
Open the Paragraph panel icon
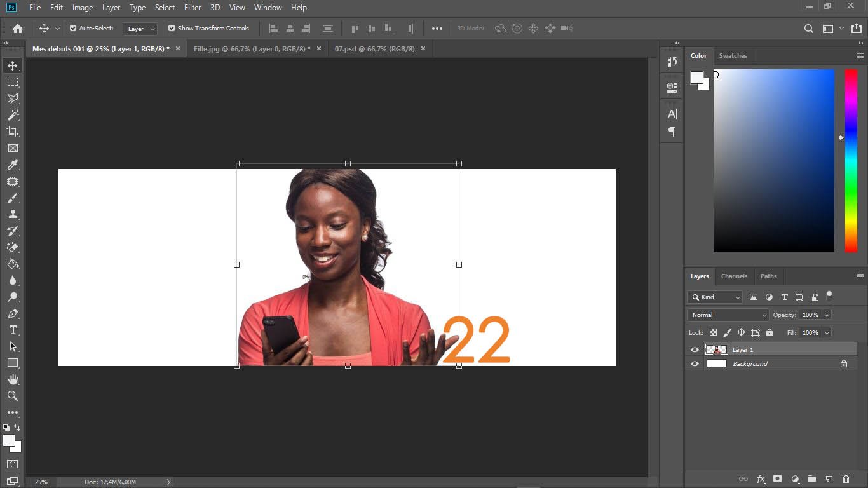672,132
